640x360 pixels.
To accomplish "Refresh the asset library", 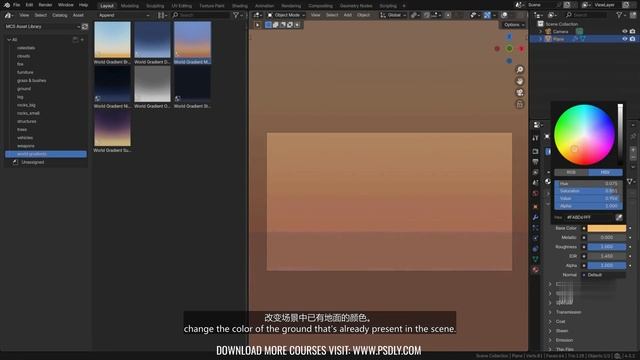I will tap(85, 27).
